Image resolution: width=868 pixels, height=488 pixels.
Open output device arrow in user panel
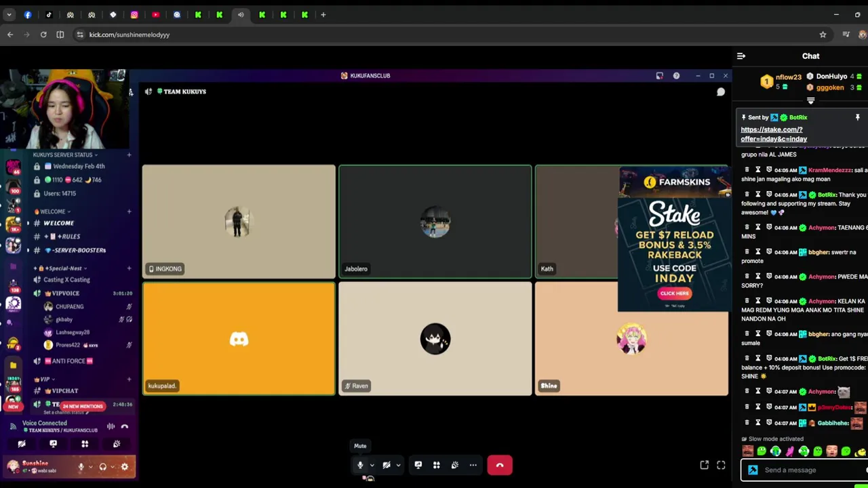pyautogui.click(x=113, y=467)
